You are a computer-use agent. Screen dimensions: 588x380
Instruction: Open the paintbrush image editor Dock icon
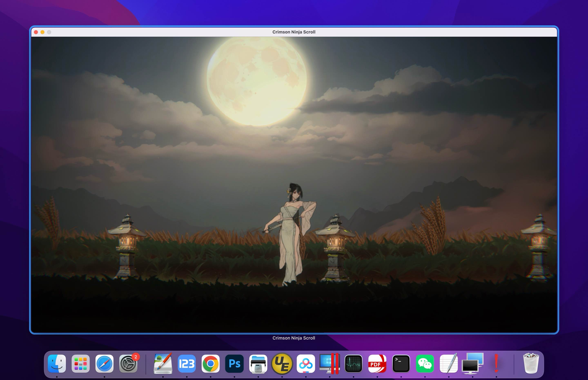pos(163,364)
